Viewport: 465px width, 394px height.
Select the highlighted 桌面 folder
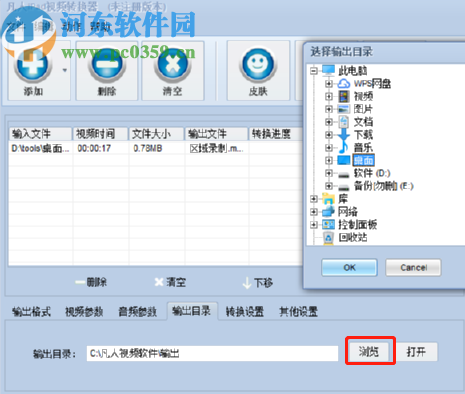pyautogui.click(x=363, y=160)
